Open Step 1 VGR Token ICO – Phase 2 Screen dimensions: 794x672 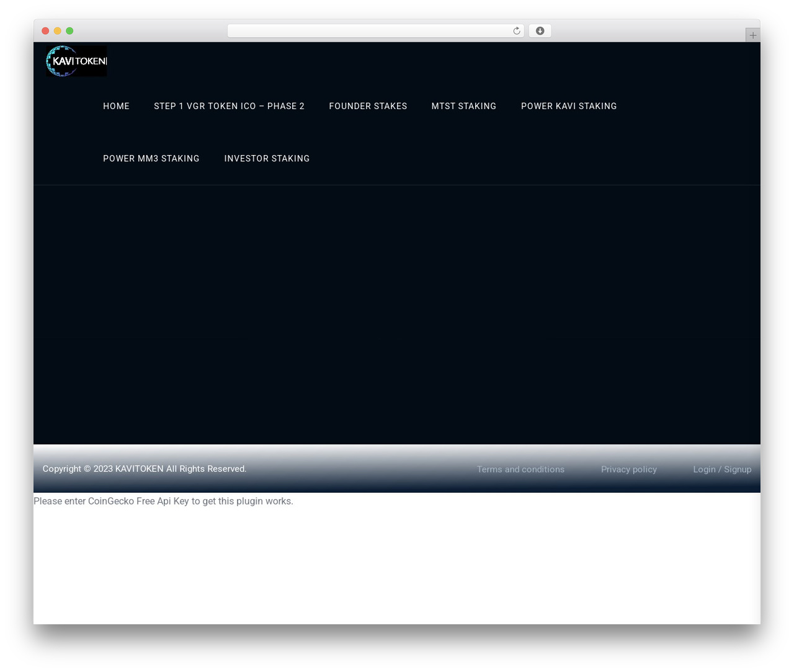(x=229, y=106)
